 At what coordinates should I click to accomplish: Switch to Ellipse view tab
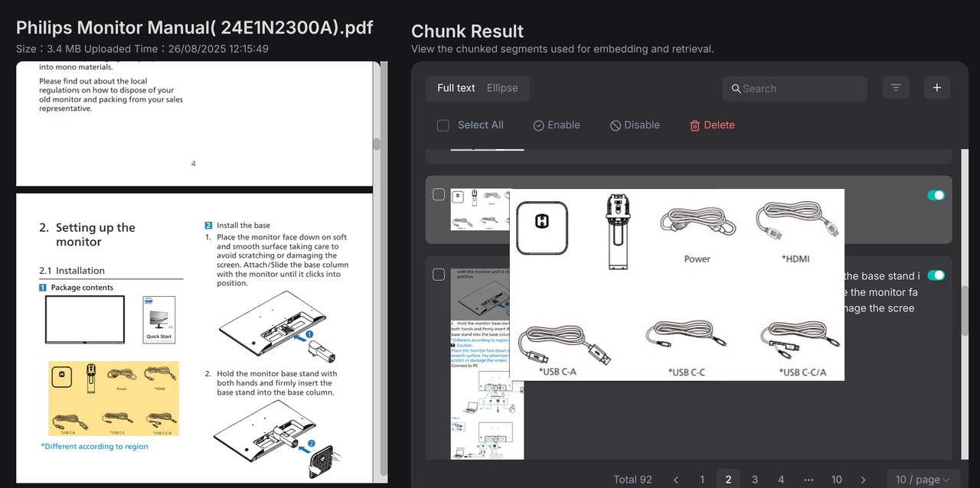point(502,88)
